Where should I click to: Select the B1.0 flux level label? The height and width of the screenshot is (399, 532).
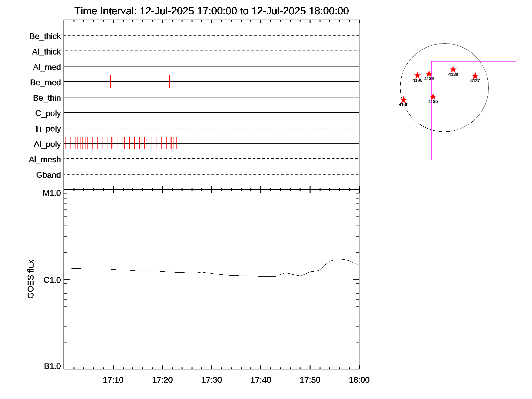pyautogui.click(x=52, y=366)
